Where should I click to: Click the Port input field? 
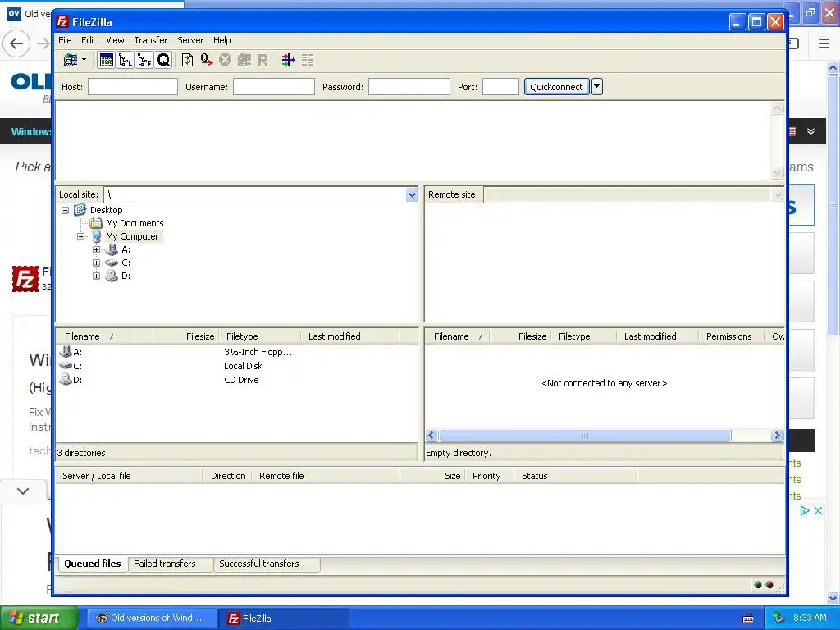[500, 87]
